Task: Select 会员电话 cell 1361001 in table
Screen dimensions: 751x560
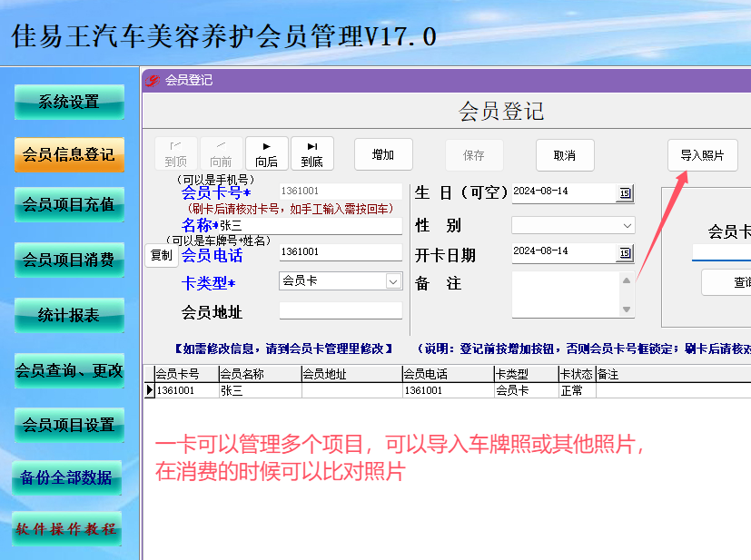Action: click(x=449, y=390)
